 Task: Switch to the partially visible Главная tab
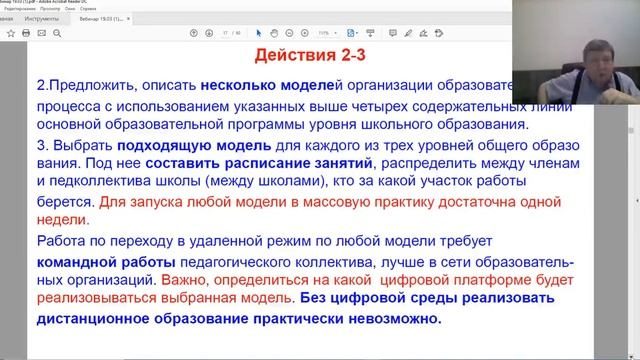click(6, 19)
